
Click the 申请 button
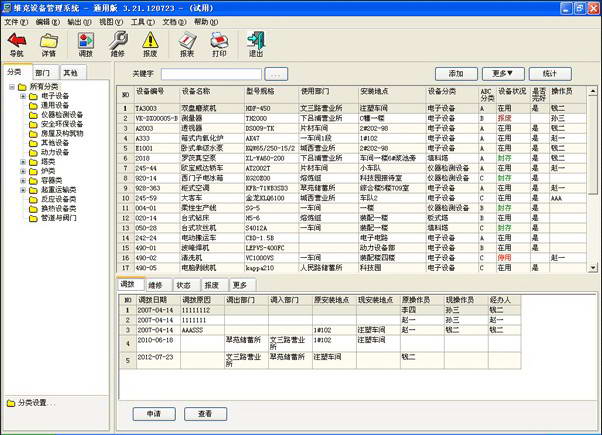154,413
